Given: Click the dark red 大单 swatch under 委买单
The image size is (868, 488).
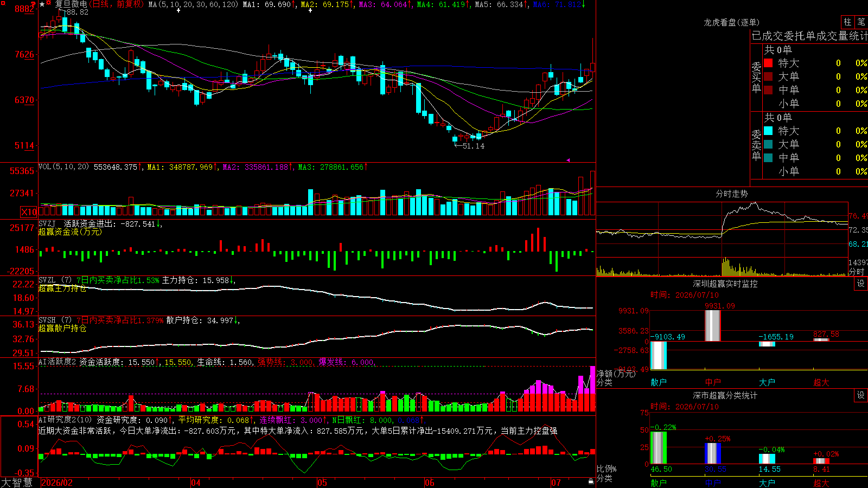Looking at the screenshot, I should tap(768, 76).
